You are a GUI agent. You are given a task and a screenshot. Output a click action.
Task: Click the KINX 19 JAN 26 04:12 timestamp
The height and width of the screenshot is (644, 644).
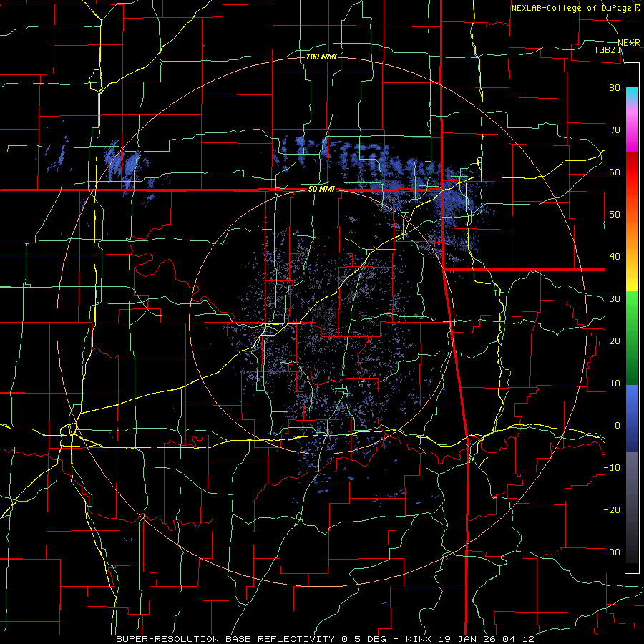pos(470,639)
